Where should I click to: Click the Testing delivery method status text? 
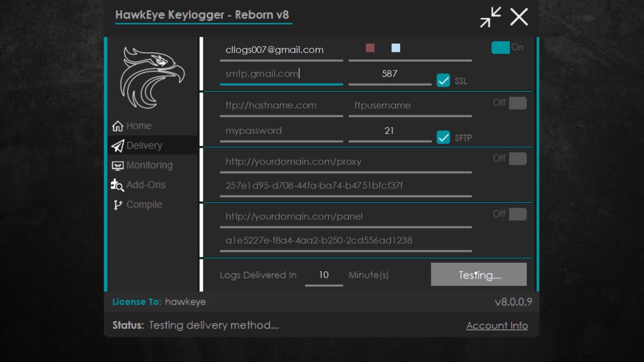214,325
